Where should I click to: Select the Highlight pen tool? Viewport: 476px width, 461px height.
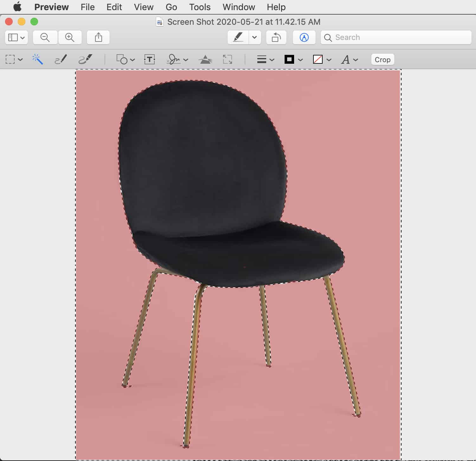click(238, 37)
